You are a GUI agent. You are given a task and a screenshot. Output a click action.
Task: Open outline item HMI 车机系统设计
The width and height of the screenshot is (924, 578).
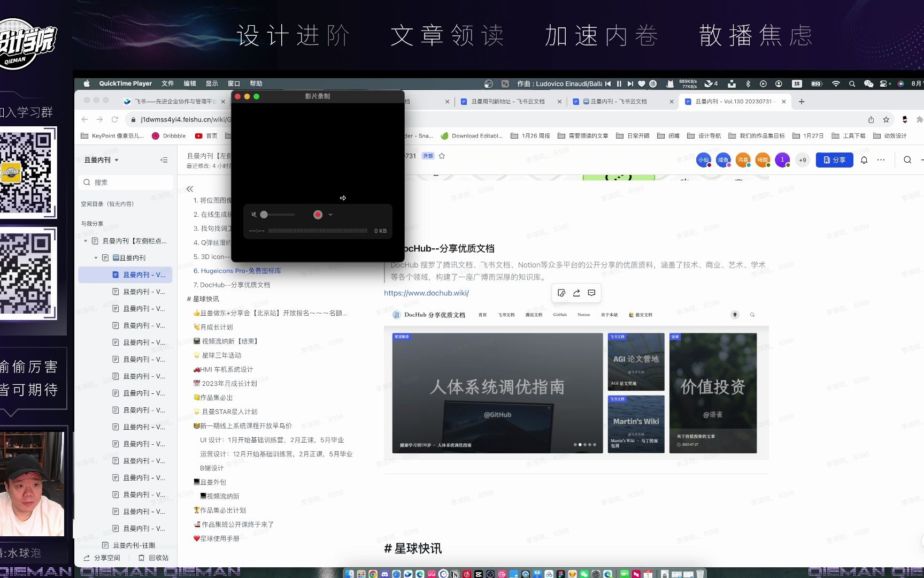point(223,369)
